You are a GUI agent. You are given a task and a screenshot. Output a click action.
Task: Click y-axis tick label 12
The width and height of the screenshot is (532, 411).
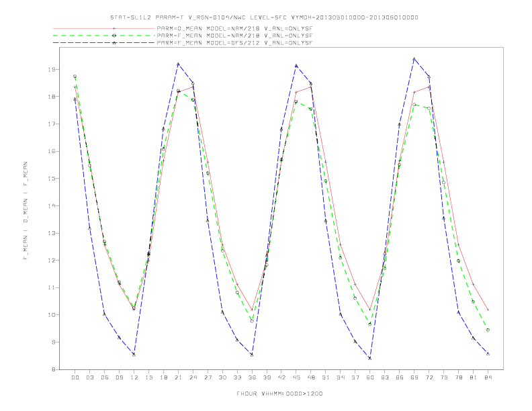(52, 261)
